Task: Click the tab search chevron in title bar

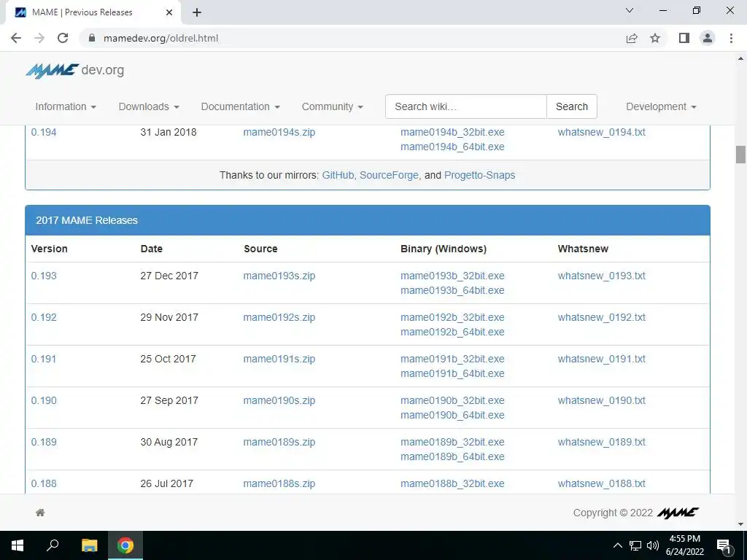Action: click(630, 10)
